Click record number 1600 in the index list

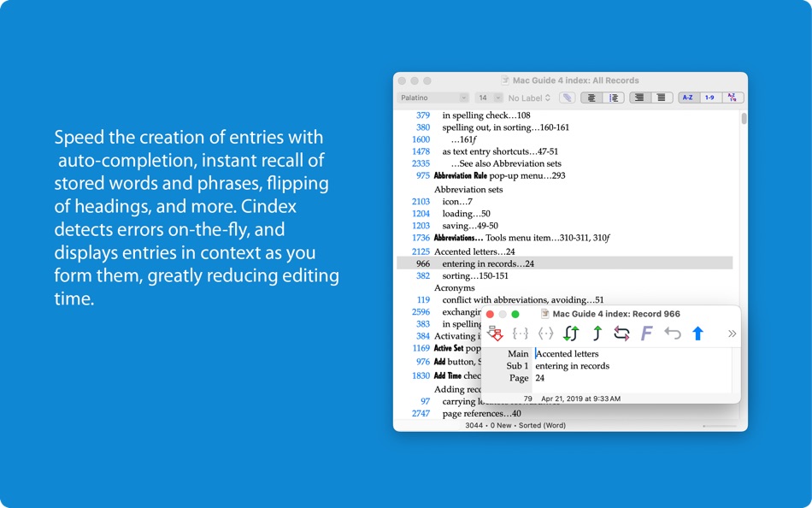tap(421, 139)
